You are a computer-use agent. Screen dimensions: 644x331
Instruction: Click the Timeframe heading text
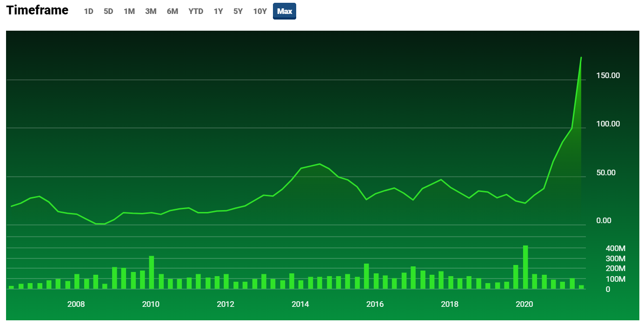click(37, 10)
